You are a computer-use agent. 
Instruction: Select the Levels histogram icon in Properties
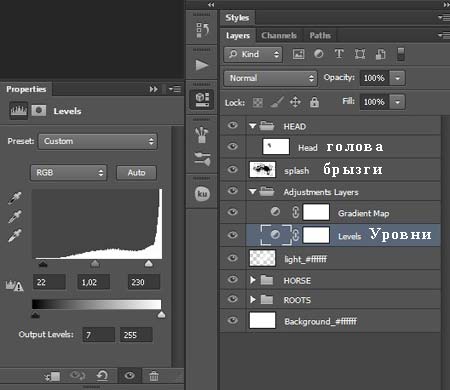pyautogui.click(x=18, y=111)
